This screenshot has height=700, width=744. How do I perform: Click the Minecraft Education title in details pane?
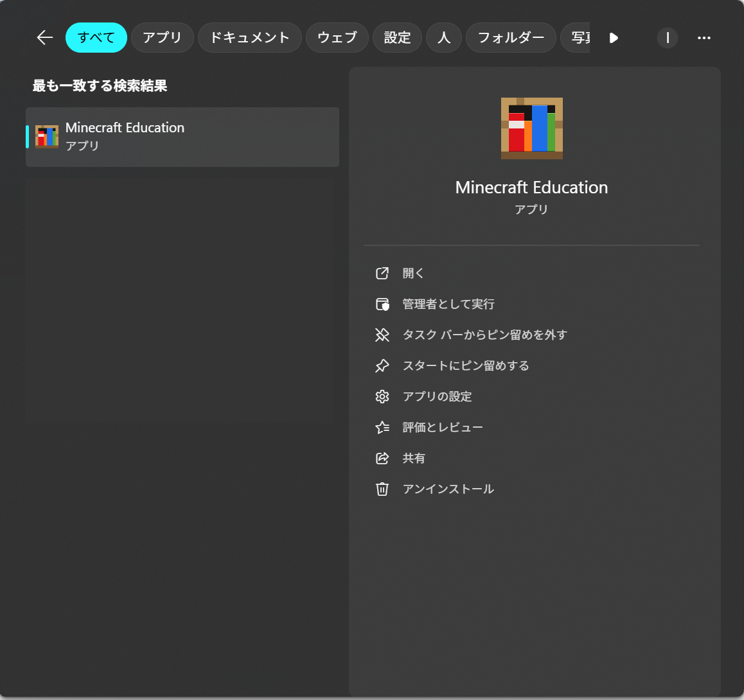[531, 188]
